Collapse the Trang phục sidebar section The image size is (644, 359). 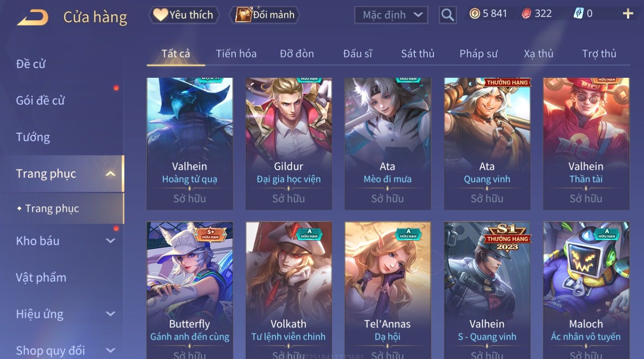pyautogui.click(x=110, y=174)
